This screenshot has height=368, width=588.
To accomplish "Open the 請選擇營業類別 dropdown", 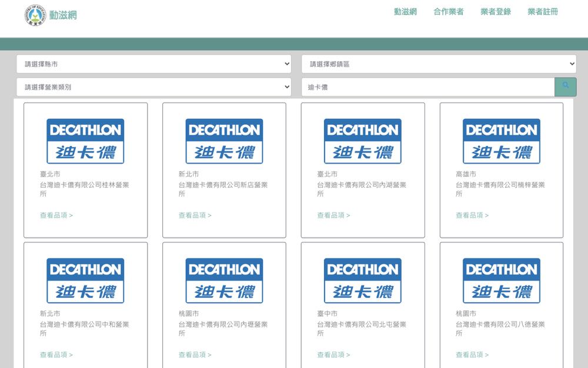I will 153,87.
